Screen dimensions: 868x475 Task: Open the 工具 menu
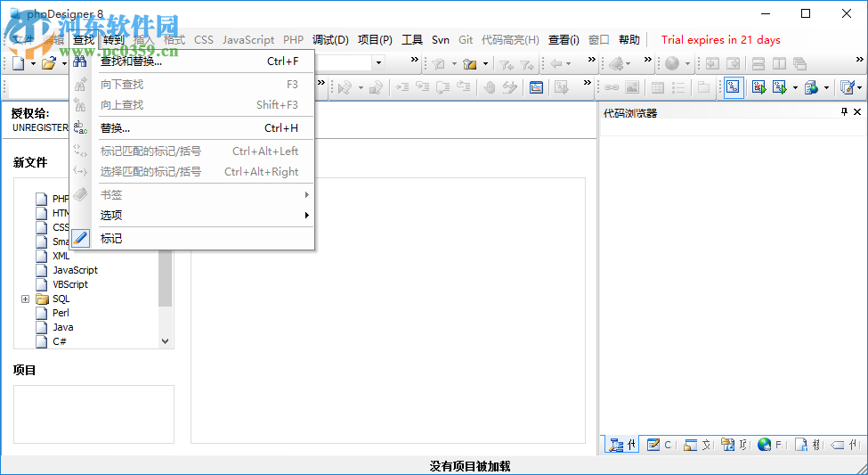[x=412, y=40]
